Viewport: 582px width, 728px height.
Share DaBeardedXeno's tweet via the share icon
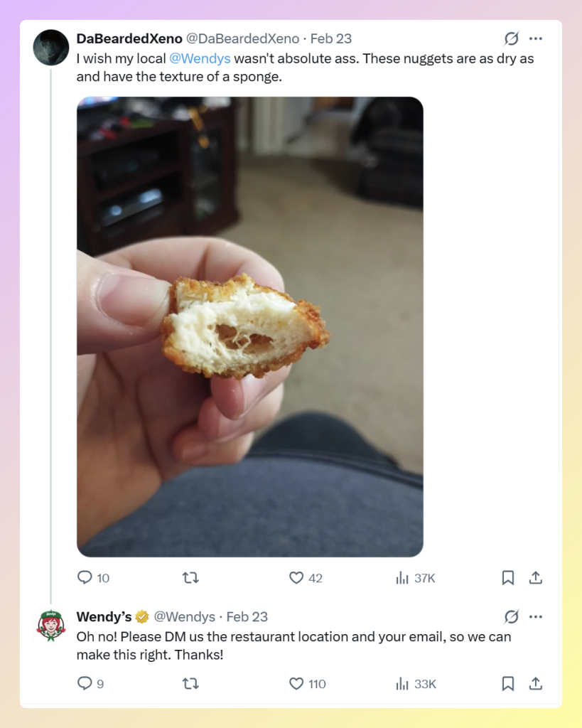coord(536,578)
